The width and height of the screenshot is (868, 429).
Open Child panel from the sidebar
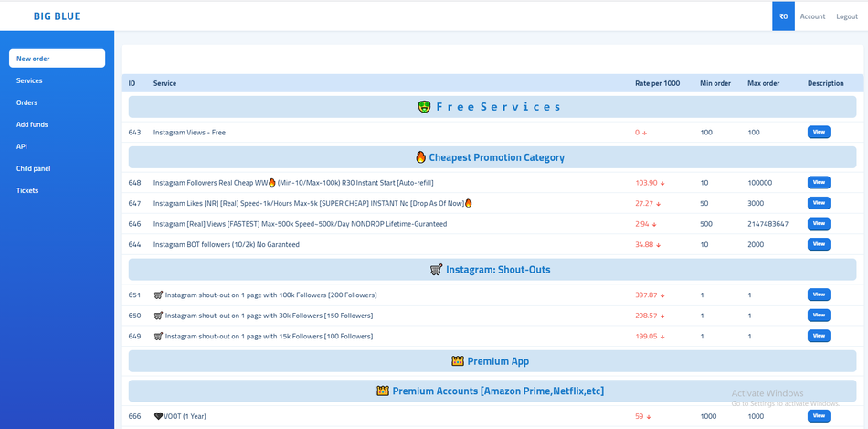tap(33, 168)
